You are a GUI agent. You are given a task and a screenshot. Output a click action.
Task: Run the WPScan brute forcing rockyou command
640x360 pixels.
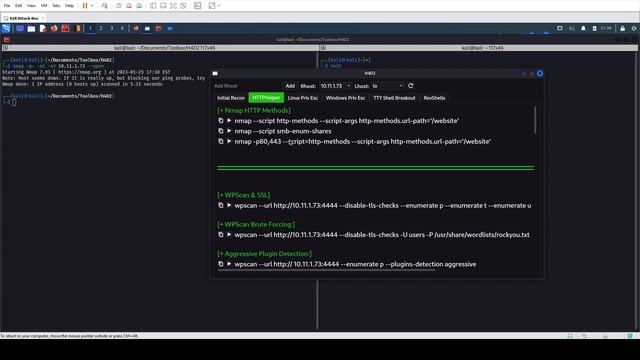(x=229, y=235)
